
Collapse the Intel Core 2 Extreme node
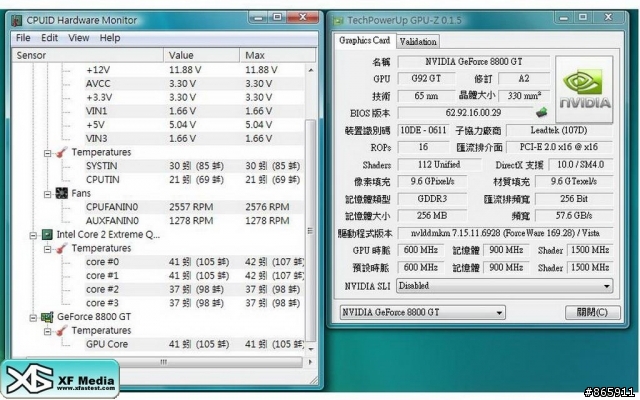[33, 236]
